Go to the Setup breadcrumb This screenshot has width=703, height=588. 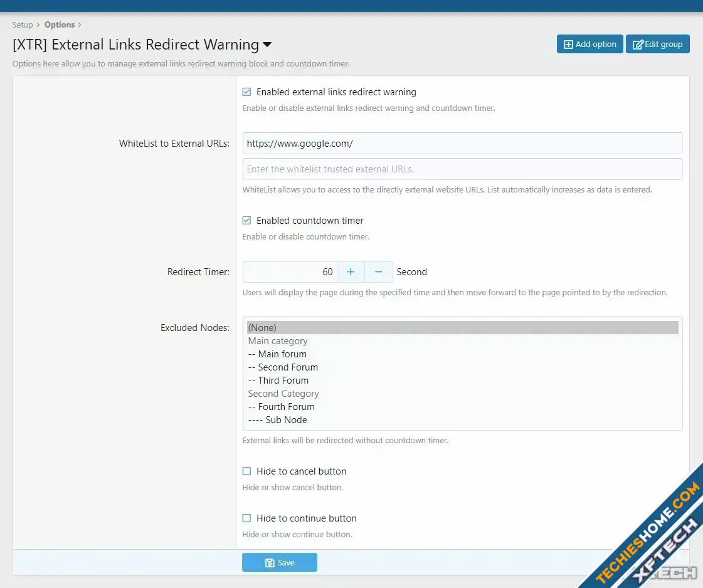[23, 24]
